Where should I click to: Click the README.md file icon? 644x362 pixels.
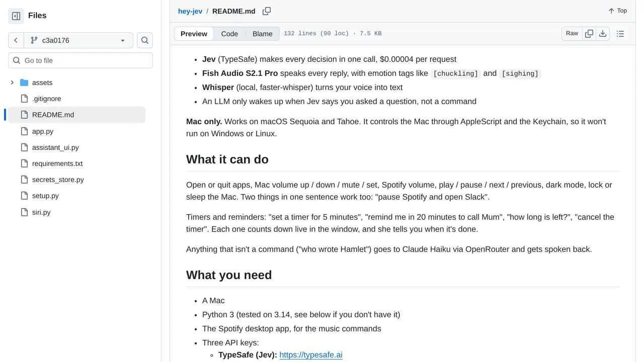click(x=24, y=115)
